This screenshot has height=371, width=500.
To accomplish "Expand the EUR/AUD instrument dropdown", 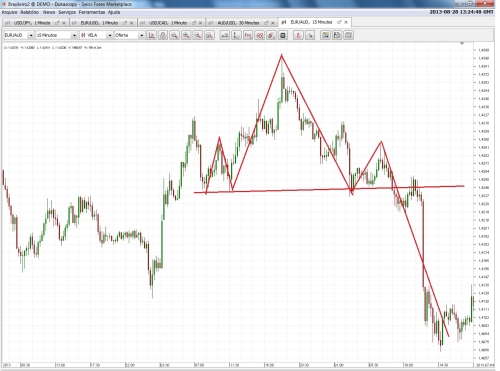I will click(31, 35).
